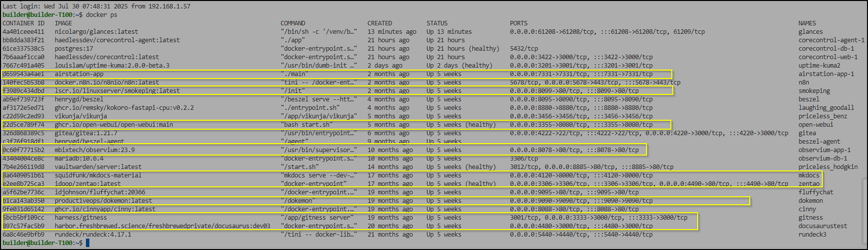Screen dimensions: 868x250
Task: Click the NAMES column header
Action: click(807, 23)
